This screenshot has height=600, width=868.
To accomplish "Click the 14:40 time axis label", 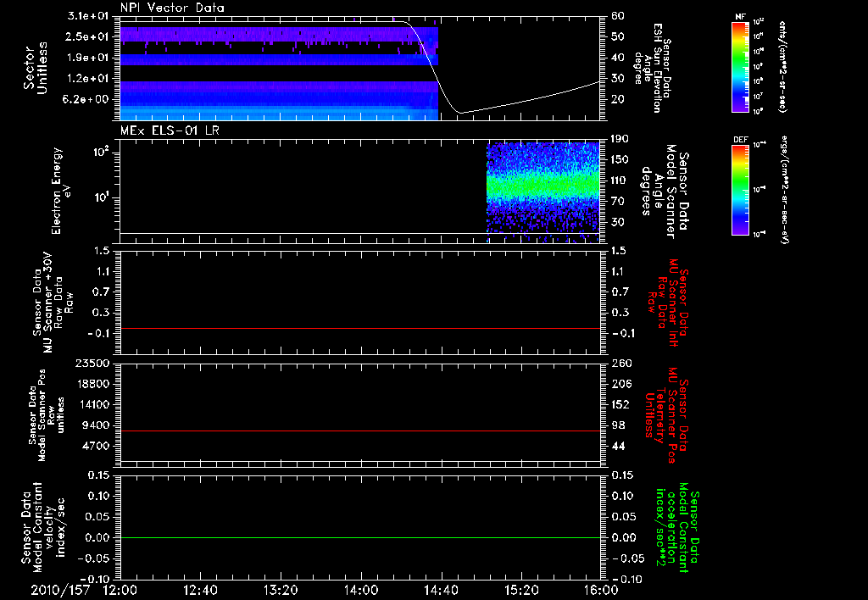I will coord(441,590).
